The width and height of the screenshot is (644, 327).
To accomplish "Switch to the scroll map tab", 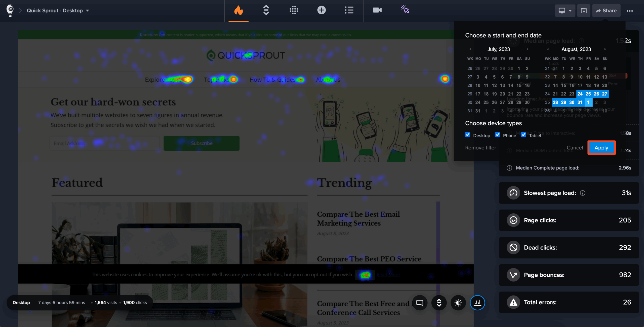I will [x=266, y=10].
